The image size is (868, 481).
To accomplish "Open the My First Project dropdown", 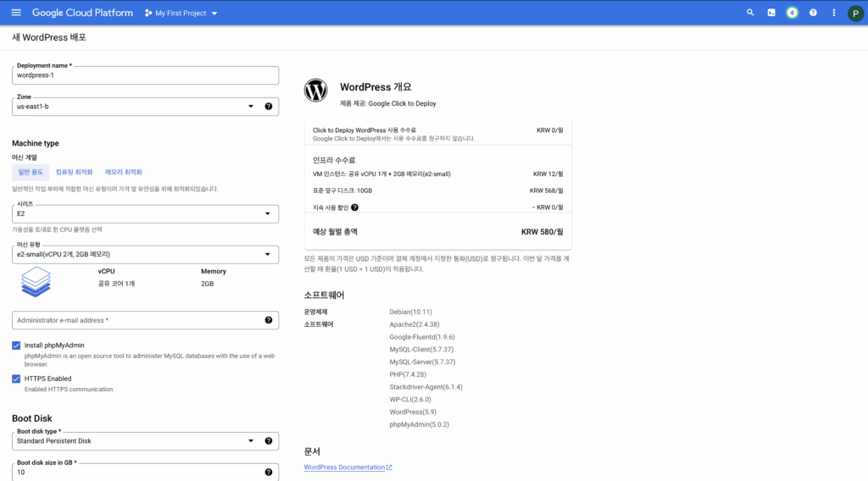I will pos(181,13).
